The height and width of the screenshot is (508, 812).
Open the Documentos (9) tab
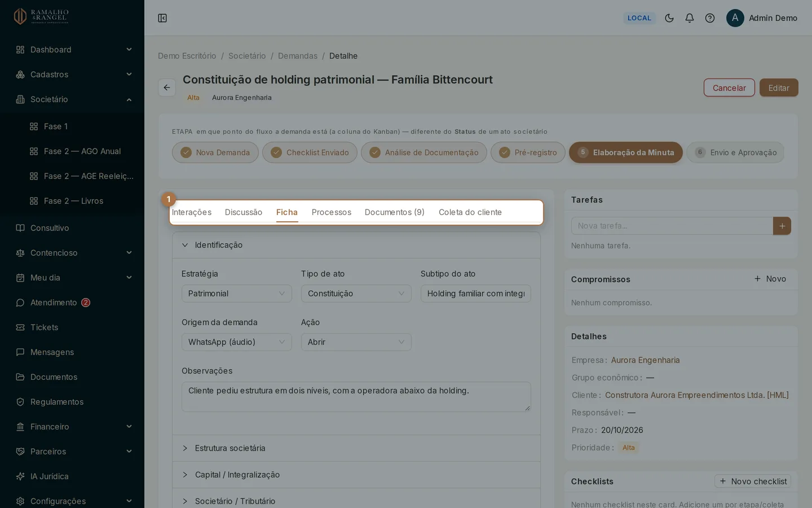tap(395, 212)
